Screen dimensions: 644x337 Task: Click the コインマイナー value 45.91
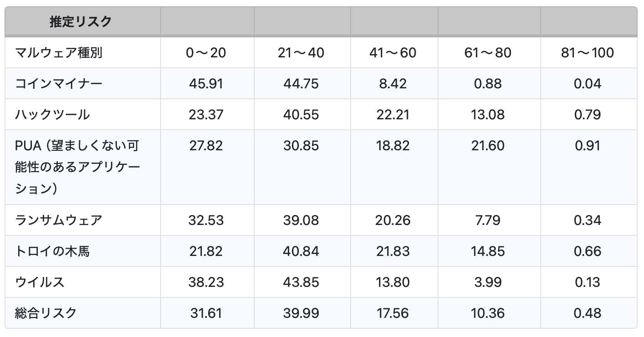coord(206,84)
